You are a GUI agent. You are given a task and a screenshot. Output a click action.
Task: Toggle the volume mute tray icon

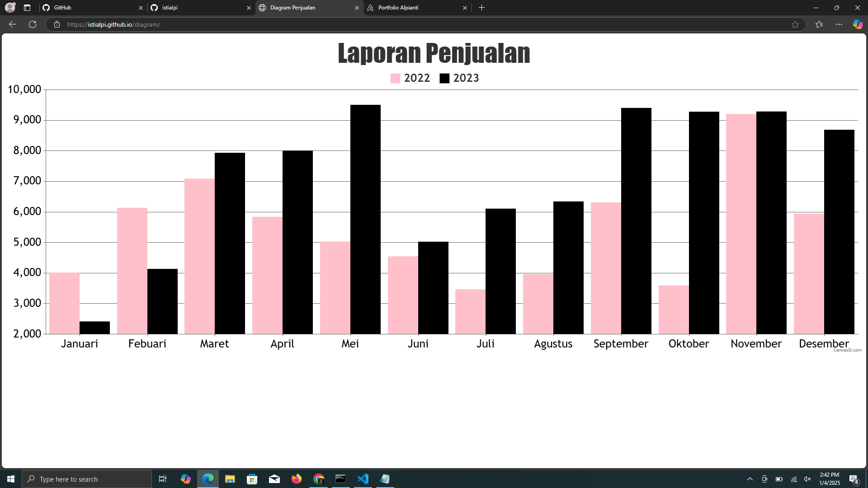coord(807,479)
